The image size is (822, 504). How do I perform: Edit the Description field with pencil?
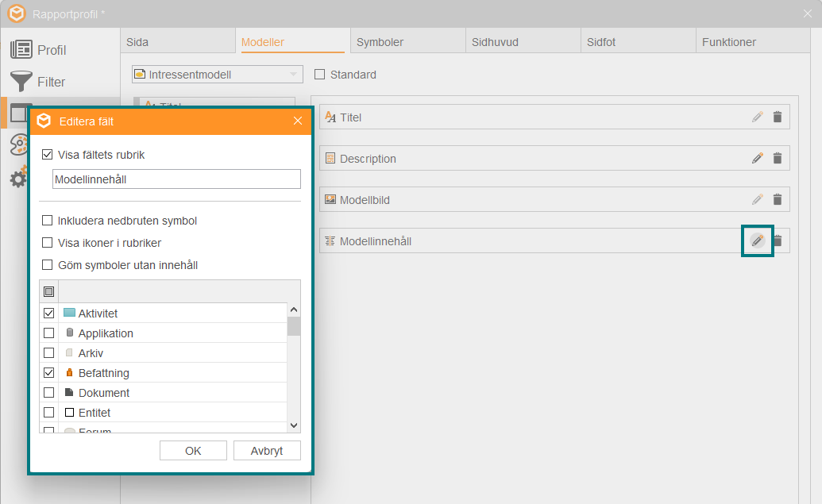pyautogui.click(x=757, y=158)
